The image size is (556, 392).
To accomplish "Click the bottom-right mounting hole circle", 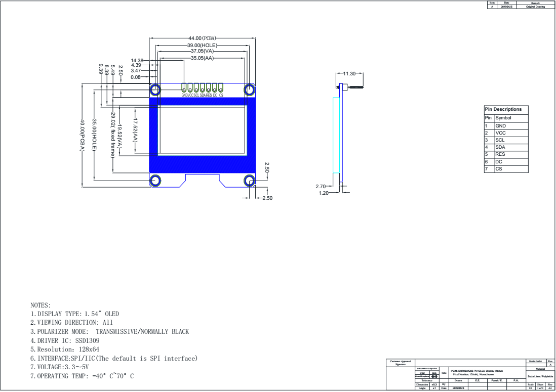I will (250, 181).
